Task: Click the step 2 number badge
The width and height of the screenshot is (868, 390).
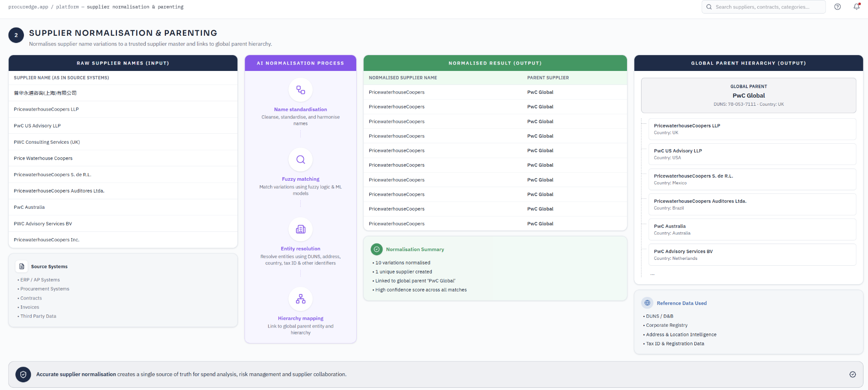Action: 16,35
